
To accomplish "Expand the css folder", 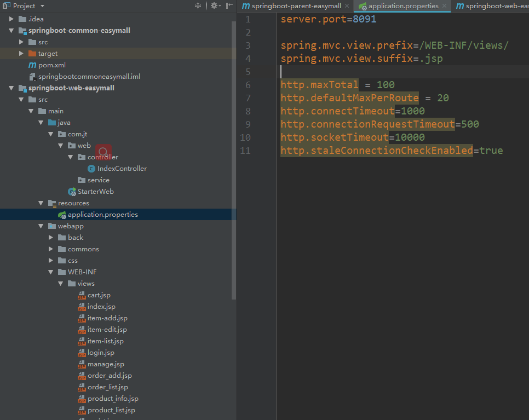I will click(x=50, y=261).
